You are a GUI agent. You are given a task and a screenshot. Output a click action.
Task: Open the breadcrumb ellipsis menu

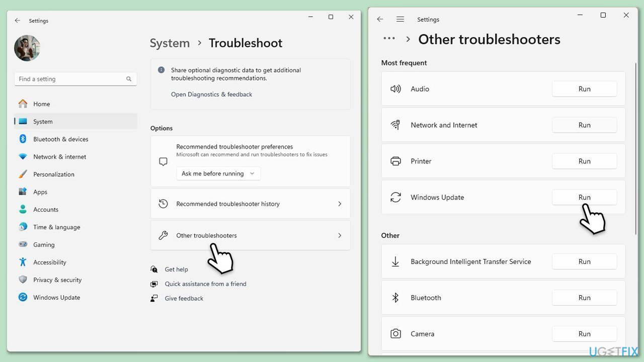389,38
